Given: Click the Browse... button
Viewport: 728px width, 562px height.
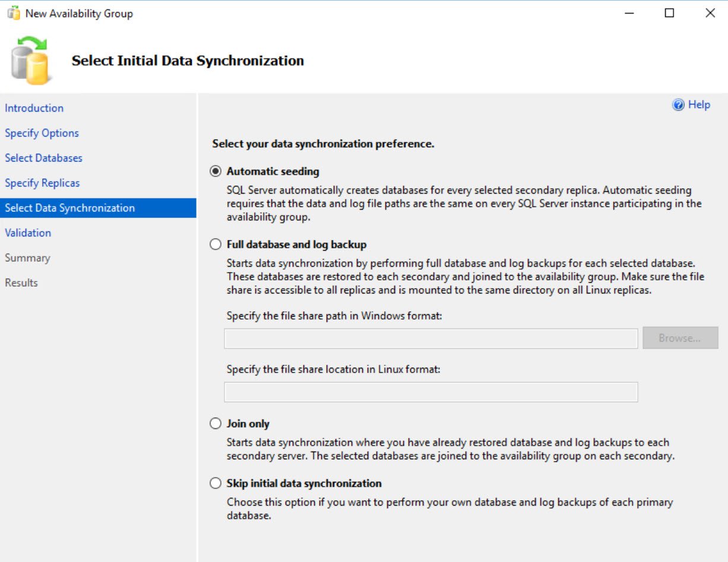Looking at the screenshot, I should [x=680, y=338].
